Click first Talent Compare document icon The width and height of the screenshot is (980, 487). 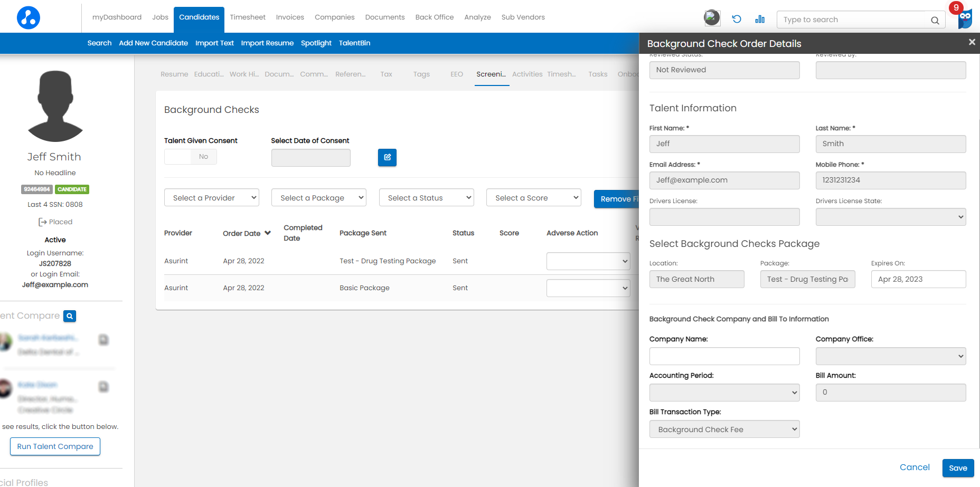tap(103, 340)
